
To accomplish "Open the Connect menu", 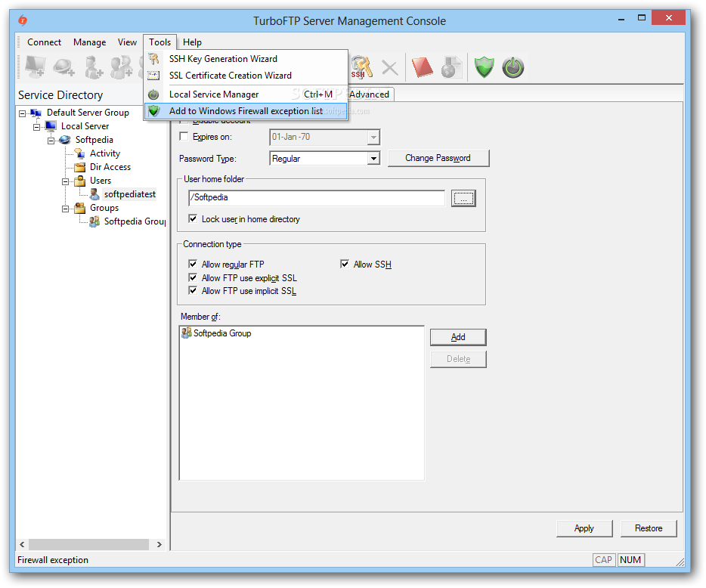I will click(44, 42).
